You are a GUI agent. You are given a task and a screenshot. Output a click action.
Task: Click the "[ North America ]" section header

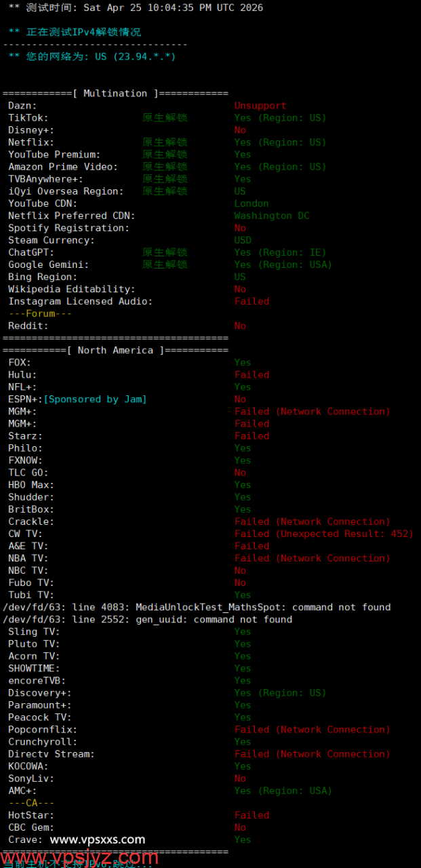click(x=116, y=351)
